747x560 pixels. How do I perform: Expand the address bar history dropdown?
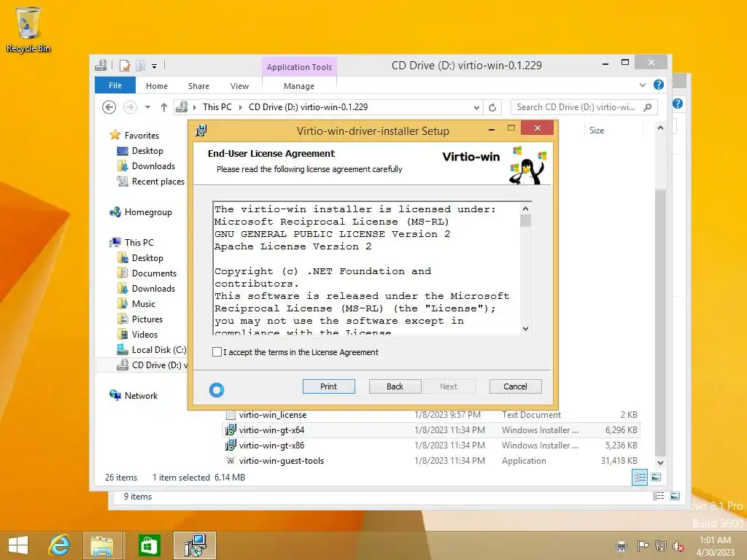pyautogui.click(x=476, y=108)
